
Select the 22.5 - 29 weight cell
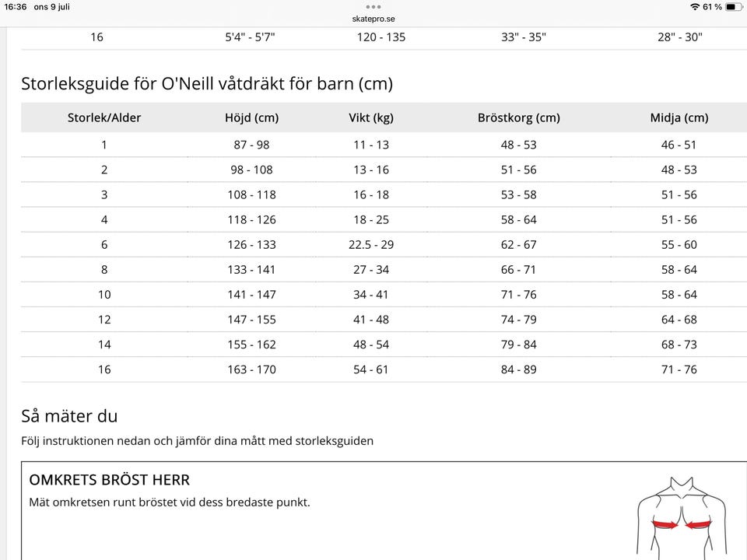tap(371, 244)
